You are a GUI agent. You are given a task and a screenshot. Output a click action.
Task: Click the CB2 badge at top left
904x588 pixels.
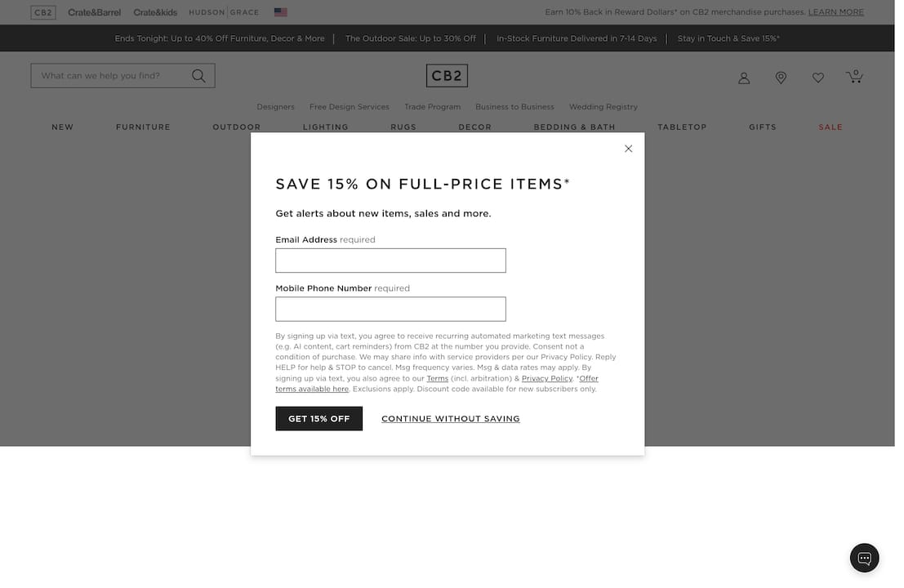[43, 12]
